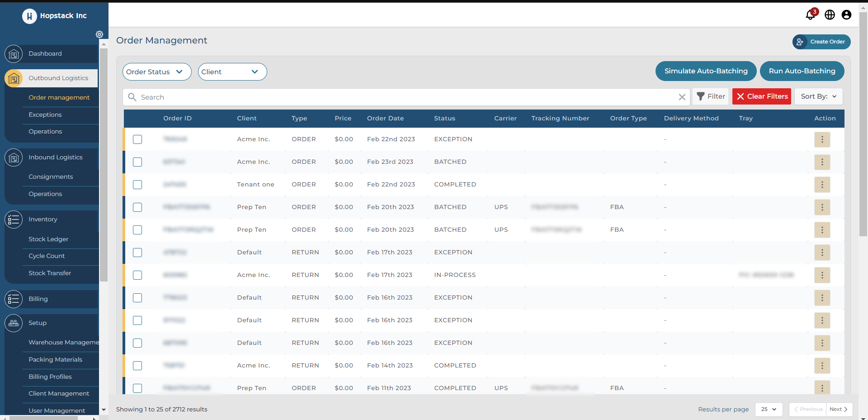Click the Run Auto-Batching button
Screen dimensions: 868x420
point(802,71)
